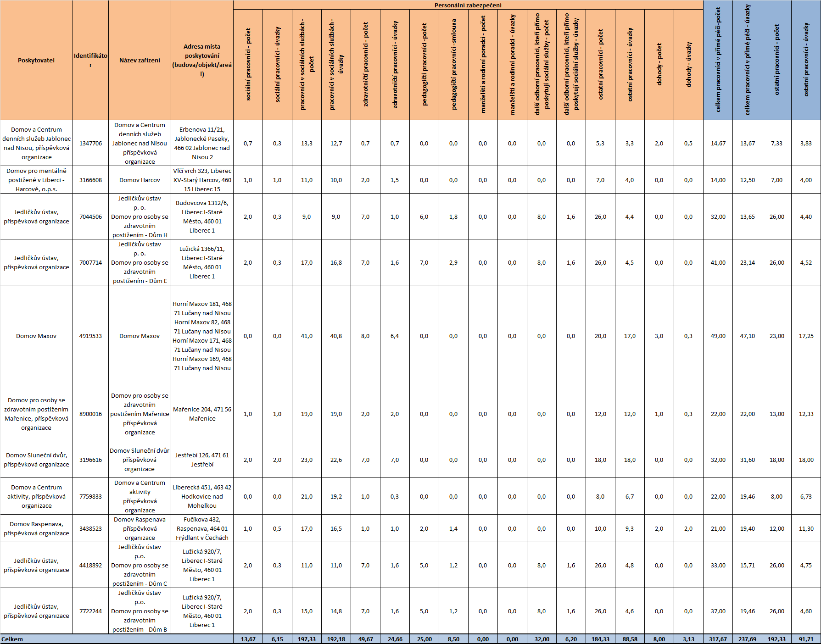Select value 17,25 in Domov Maxov row
Viewport: 821px width, 644px height.
806,336
